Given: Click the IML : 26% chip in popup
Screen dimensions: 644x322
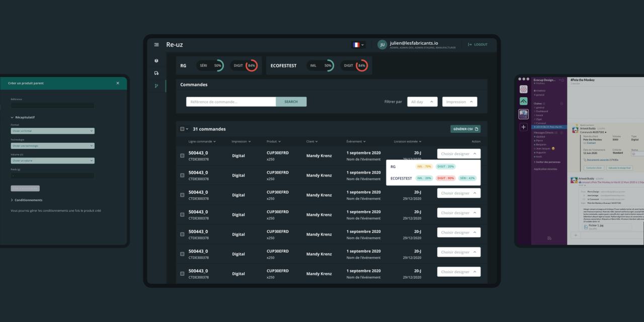Looking at the screenshot, I should click(x=425, y=178).
